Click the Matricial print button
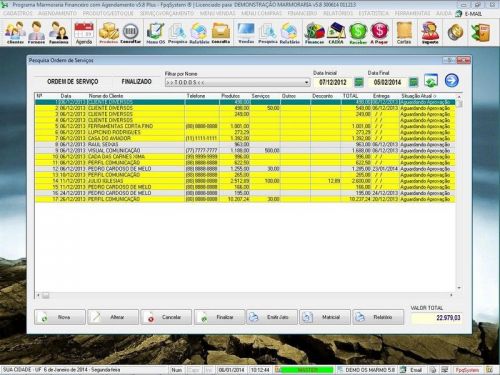This screenshot has height=375, width=500. tap(325, 317)
